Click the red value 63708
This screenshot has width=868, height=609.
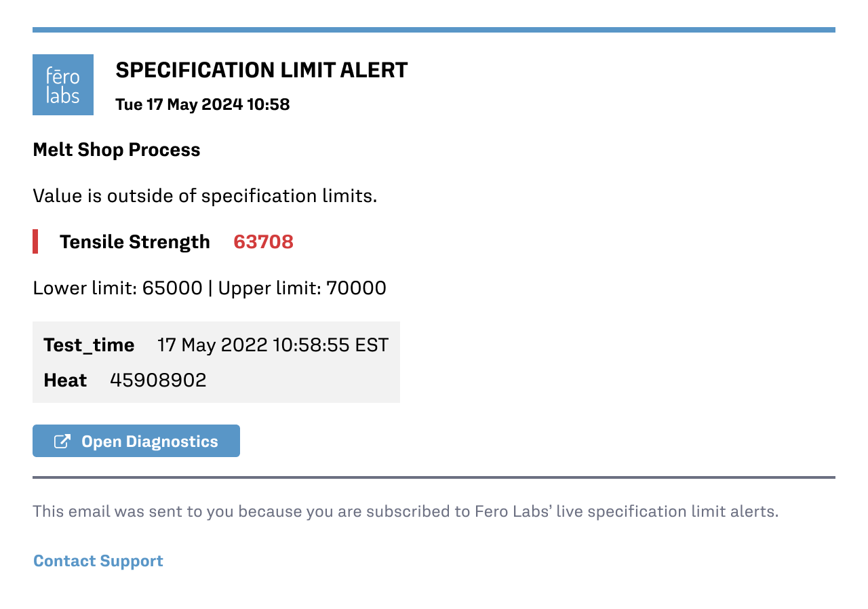[x=263, y=241]
